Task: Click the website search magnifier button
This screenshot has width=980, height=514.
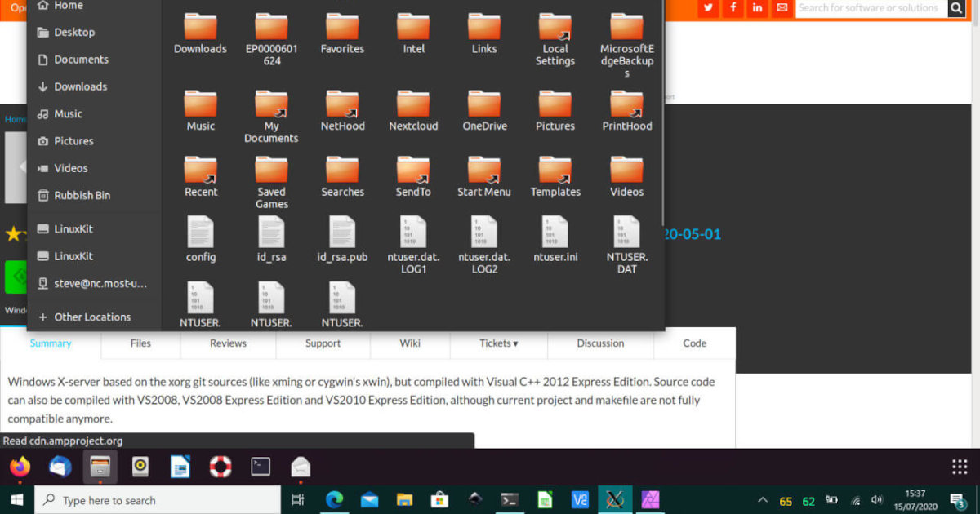Action: (x=956, y=8)
